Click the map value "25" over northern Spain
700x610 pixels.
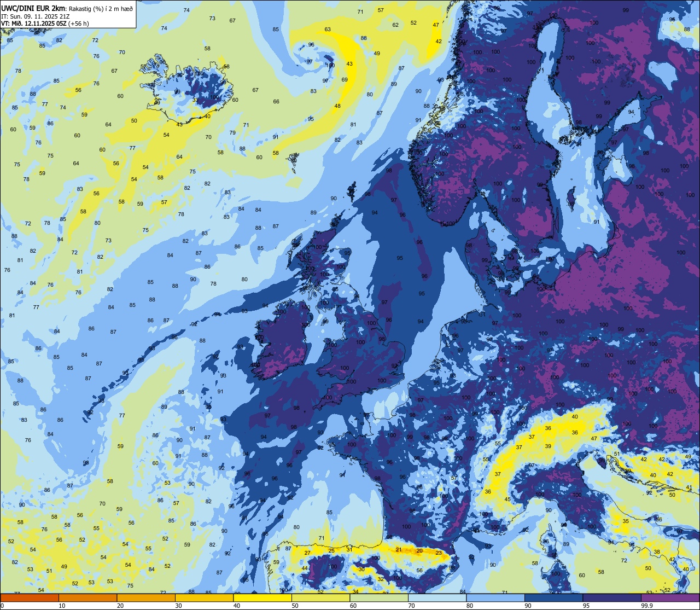click(x=331, y=550)
